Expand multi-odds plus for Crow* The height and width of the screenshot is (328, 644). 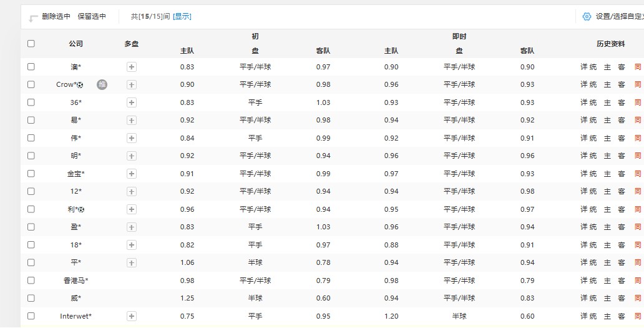[132, 85]
